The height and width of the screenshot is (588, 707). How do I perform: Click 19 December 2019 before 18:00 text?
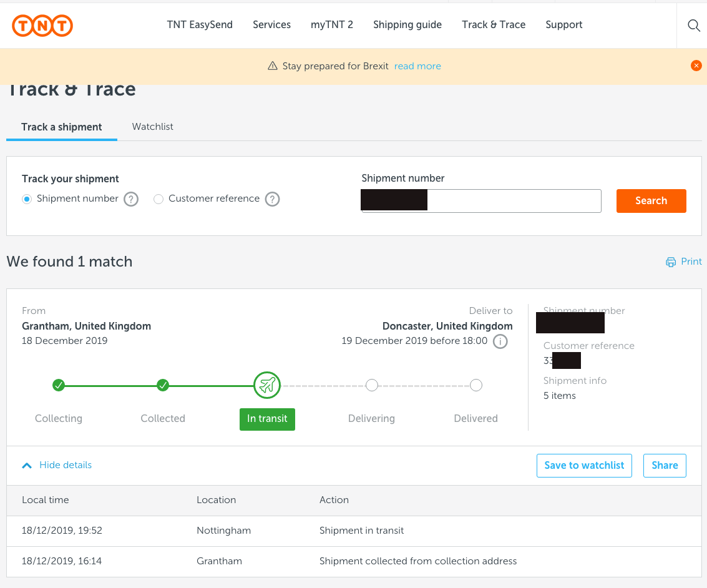tap(414, 341)
